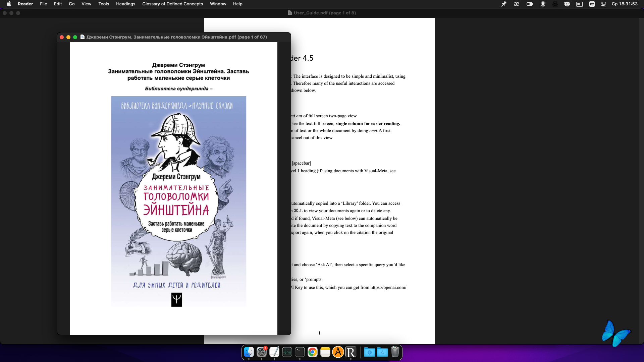Click the '[spacebar]' text in User Guide
Screen dimensions: 644x362
click(x=301, y=163)
